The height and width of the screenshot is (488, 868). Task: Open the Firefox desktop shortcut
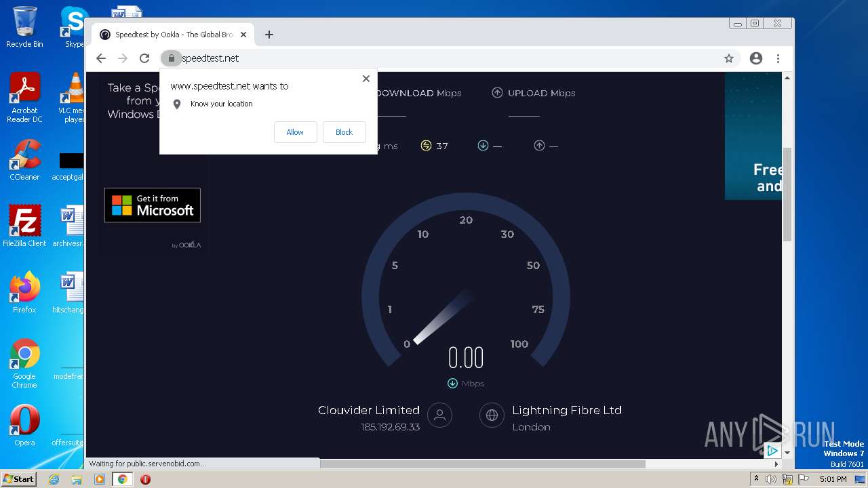coord(24,293)
